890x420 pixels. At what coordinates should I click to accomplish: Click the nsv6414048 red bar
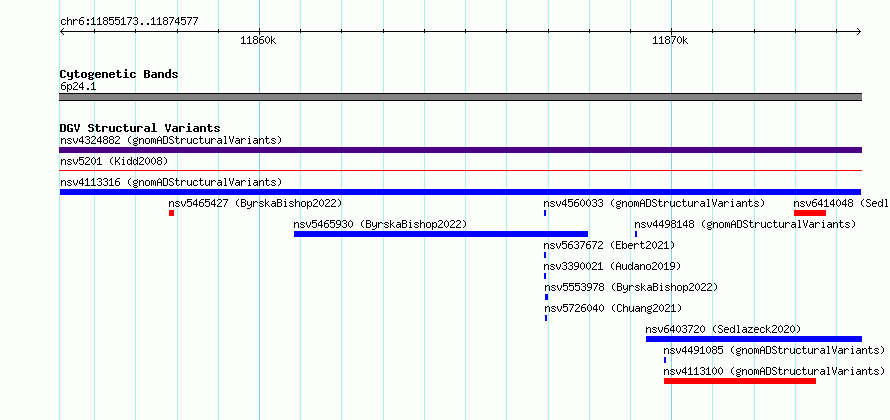tap(810, 213)
